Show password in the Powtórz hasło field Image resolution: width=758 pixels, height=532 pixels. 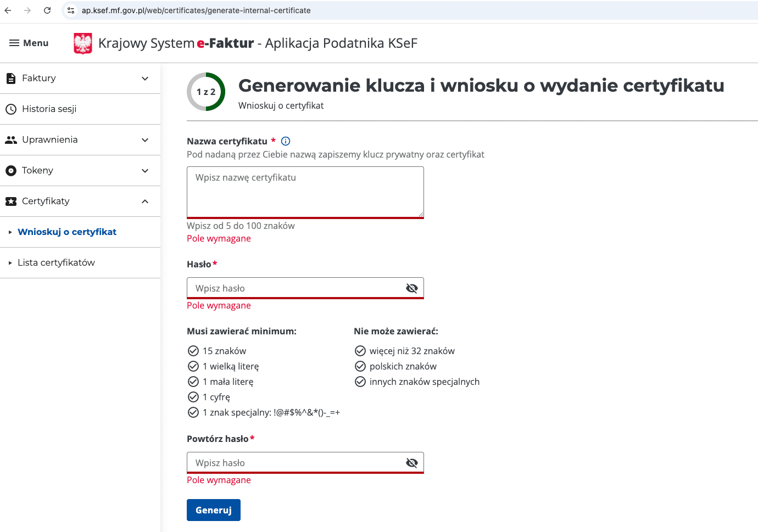pyautogui.click(x=411, y=463)
